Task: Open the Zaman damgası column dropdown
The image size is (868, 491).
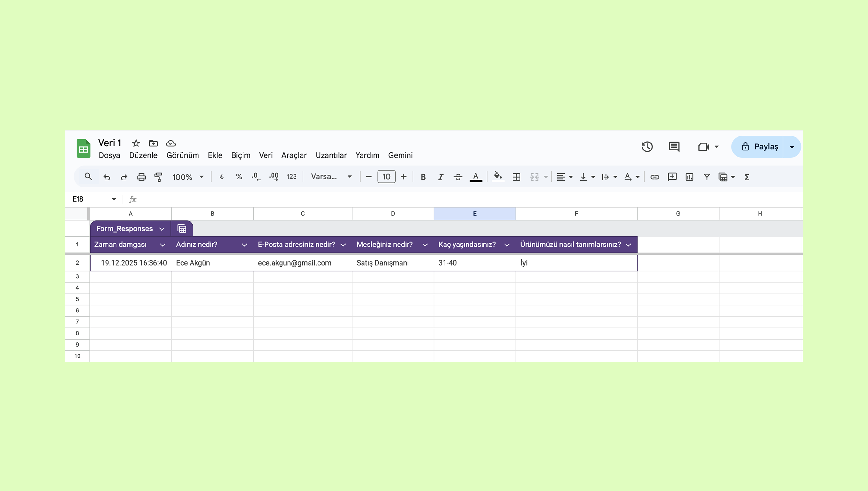Action: (x=162, y=245)
